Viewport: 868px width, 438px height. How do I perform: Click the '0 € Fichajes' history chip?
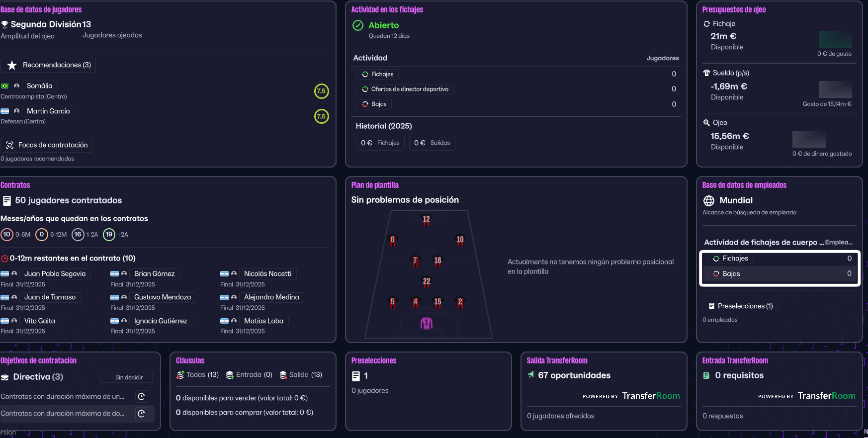point(380,143)
